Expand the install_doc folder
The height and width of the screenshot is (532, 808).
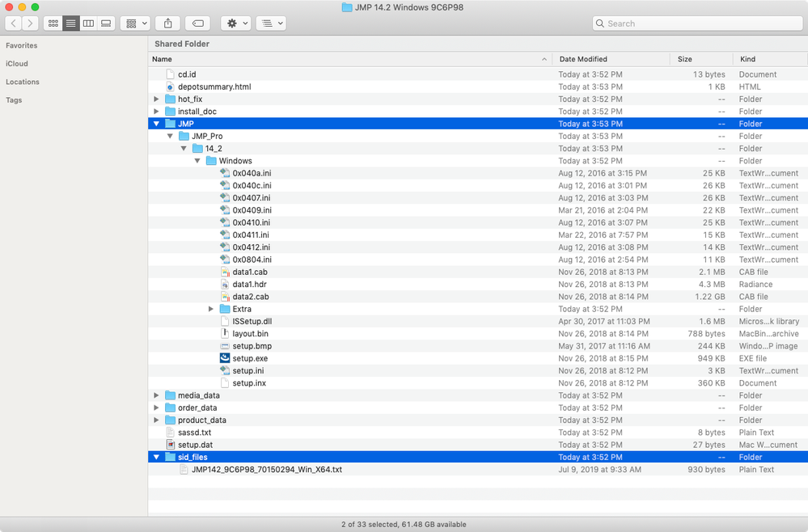(x=156, y=112)
